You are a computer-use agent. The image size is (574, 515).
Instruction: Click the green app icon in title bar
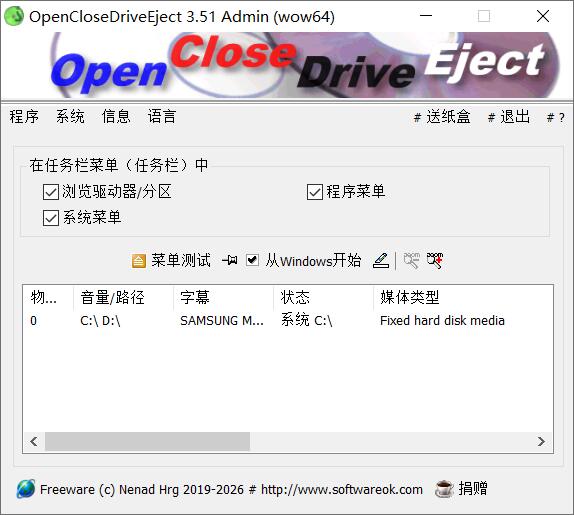click(14, 16)
